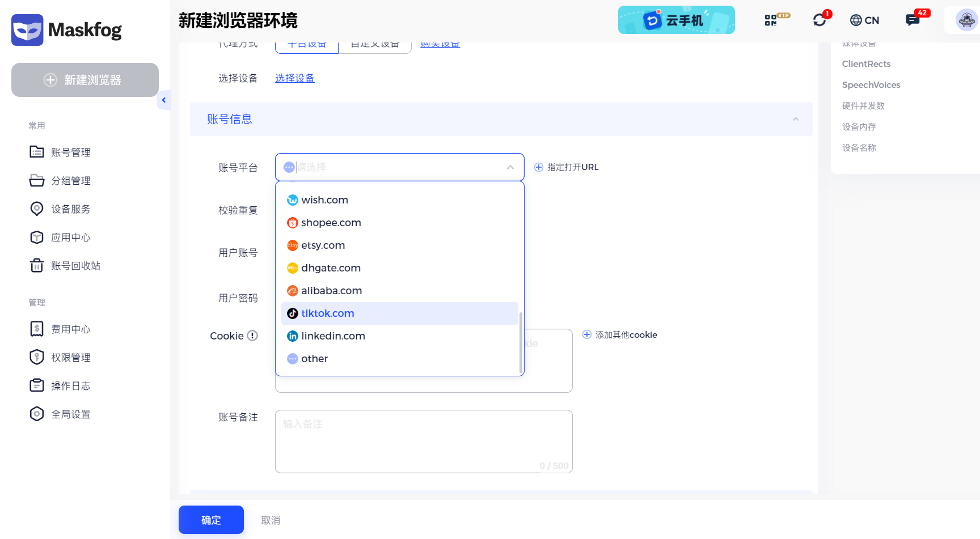Click the Cookie info exclamation icon
This screenshot has width=980, height=539.
(x=252, y=336)
